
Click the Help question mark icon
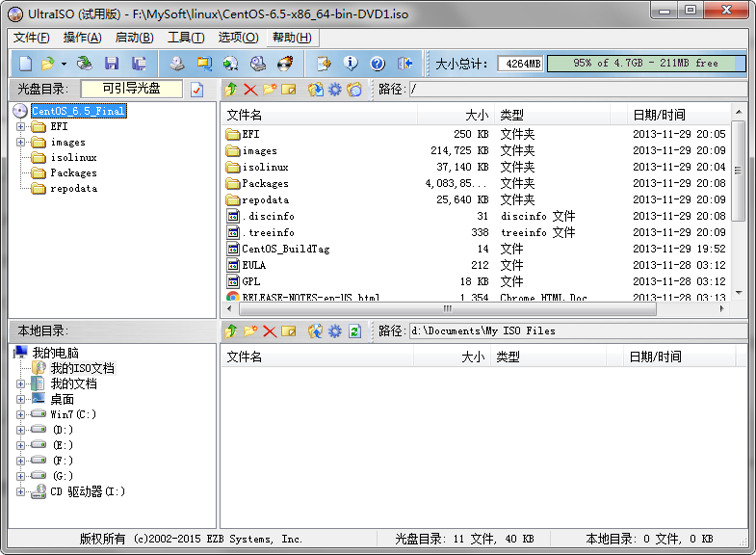point(378,64)
